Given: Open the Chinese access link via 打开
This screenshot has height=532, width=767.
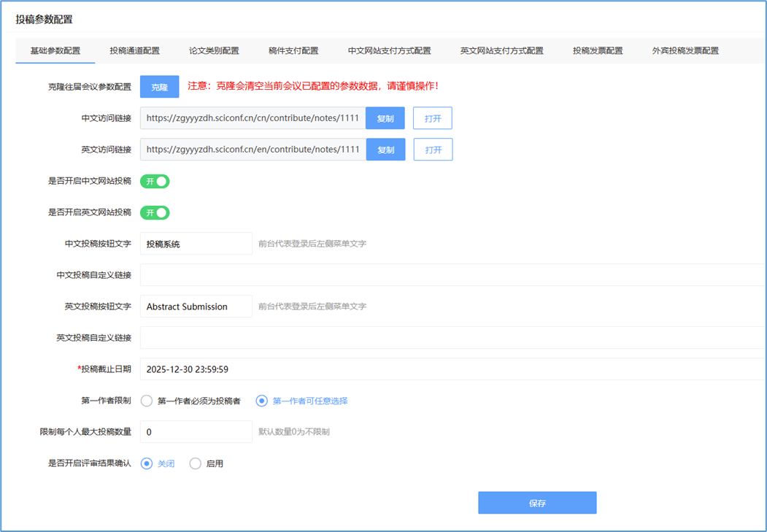Looking at the screenshot, I should tap(433, 118).
